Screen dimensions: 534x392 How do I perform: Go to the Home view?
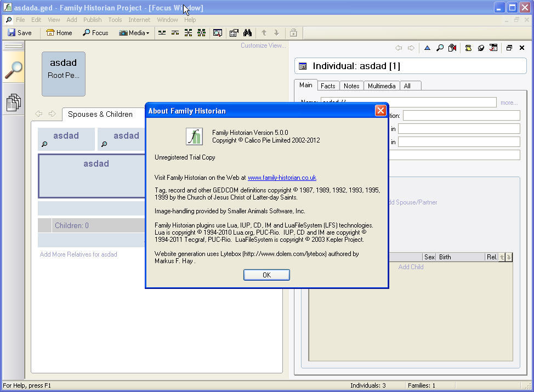click(x=59, y=33)
